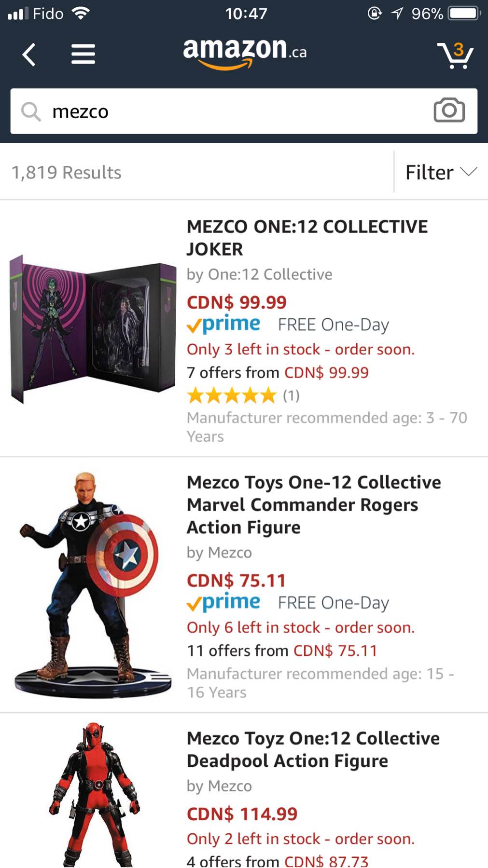This screenshot has width=488, height=868.
Task: View 11 offers from CDN$ 75.11
Action: tap(282, 651)
